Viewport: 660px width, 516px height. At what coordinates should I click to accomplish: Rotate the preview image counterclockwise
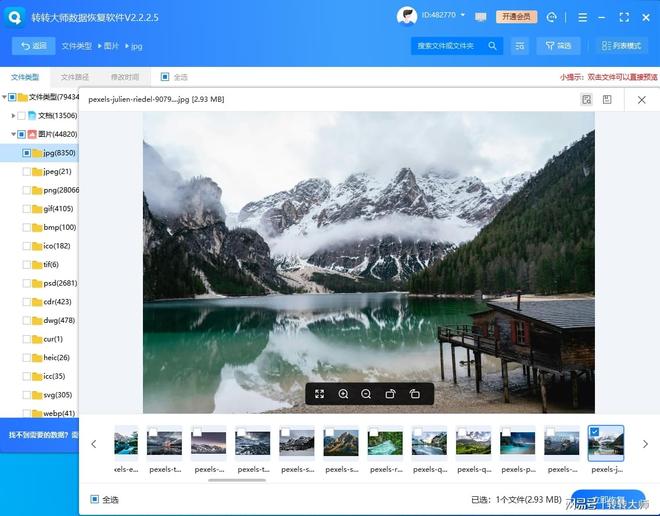(415, 394)
